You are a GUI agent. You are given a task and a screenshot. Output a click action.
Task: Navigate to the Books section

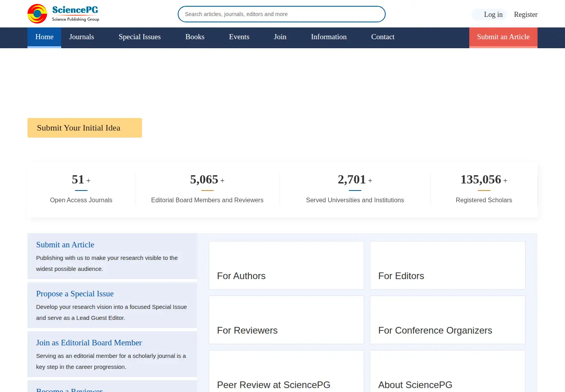pos(195,37)
